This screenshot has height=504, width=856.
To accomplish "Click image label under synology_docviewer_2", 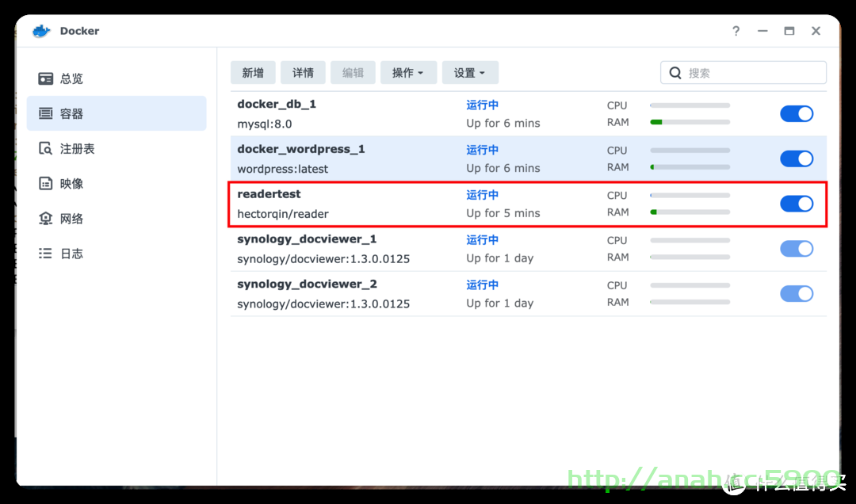I will tap(323, 304).
